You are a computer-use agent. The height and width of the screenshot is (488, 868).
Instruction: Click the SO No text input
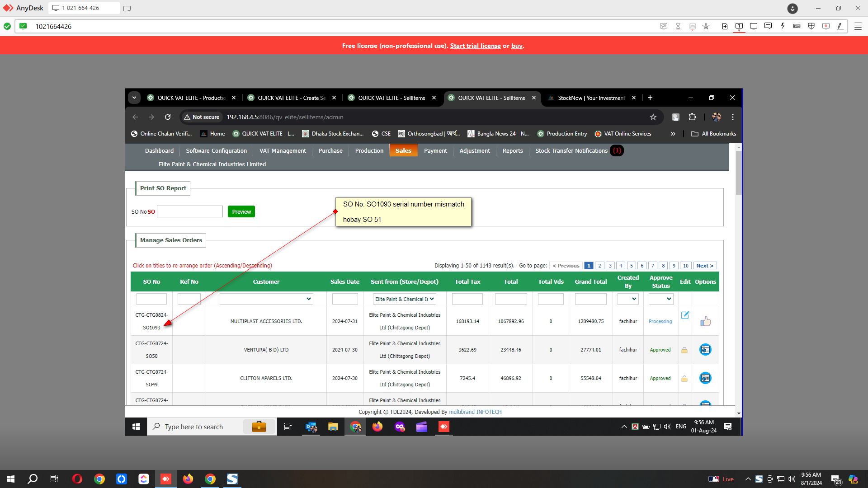(190, 211)
